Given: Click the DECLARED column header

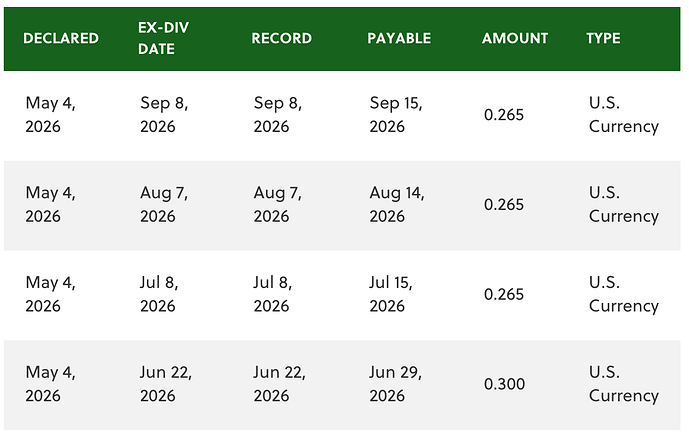Looking at the screenshot, I should pos(61,38).
